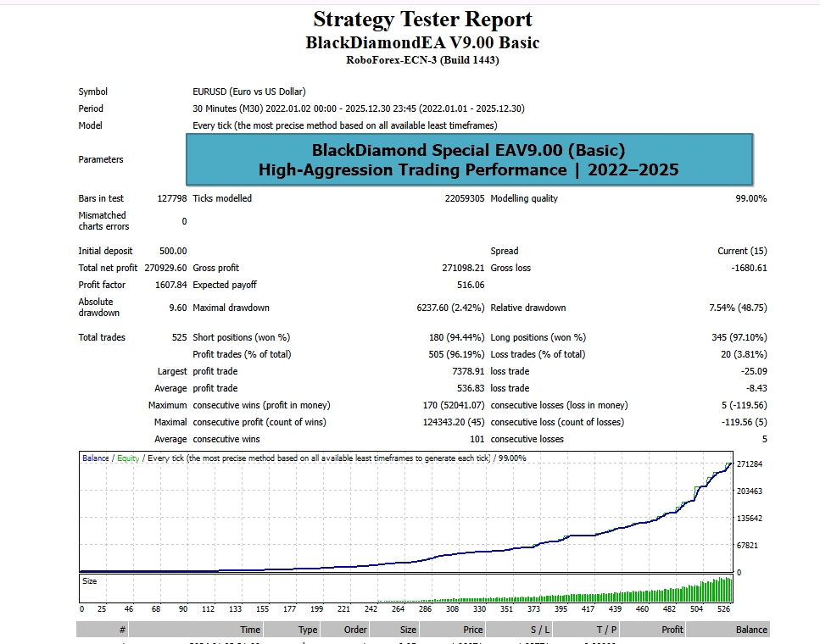Click the 526 mark on chart x-axis

pyautogui.click(x=723, y=608)
